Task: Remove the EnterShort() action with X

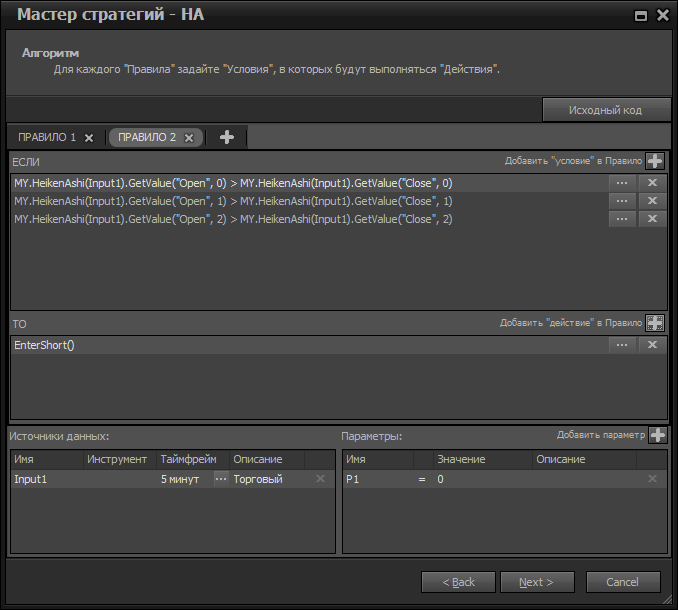Action: (x=652, y=345)
